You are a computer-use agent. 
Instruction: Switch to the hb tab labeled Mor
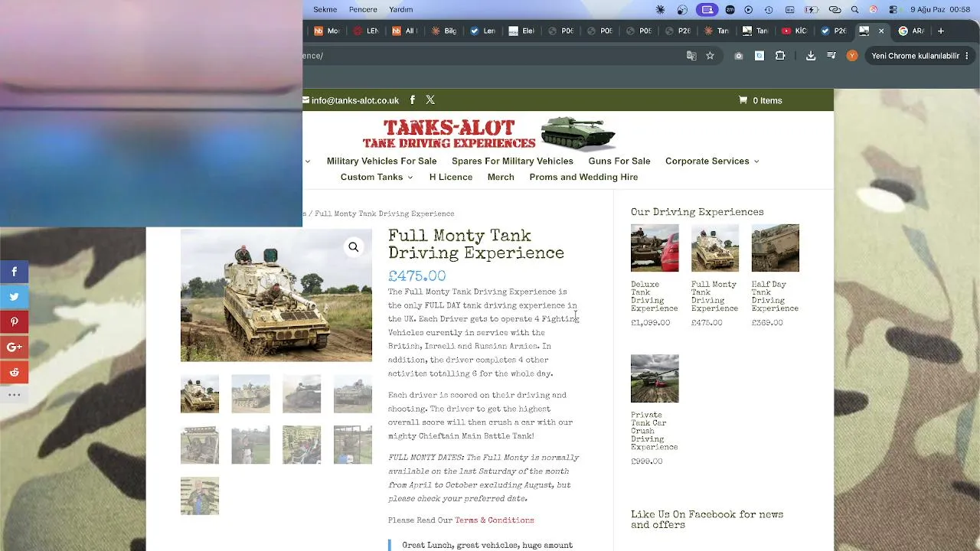tap(327, 31)
